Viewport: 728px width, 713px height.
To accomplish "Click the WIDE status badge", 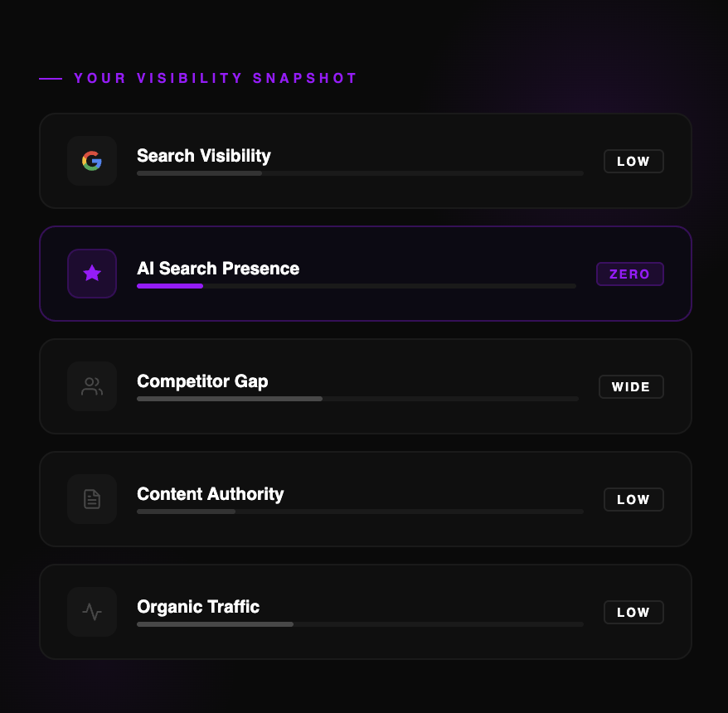I will pyautogui.click(x=631, y=387).
